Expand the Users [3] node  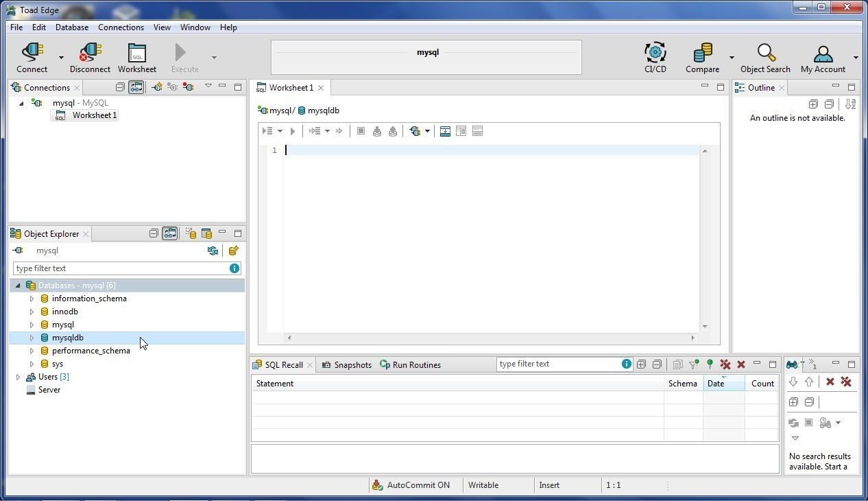[x=18, y=377]
